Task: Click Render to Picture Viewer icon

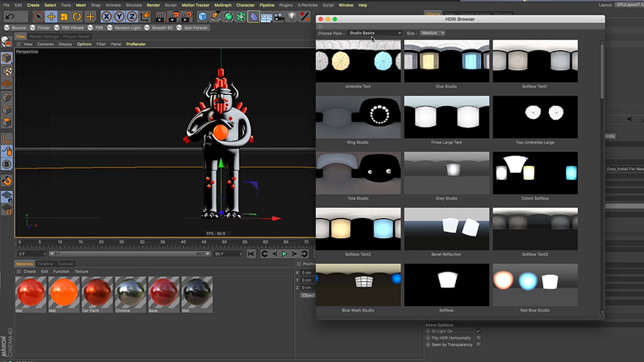Action: (x=173, y=17)
